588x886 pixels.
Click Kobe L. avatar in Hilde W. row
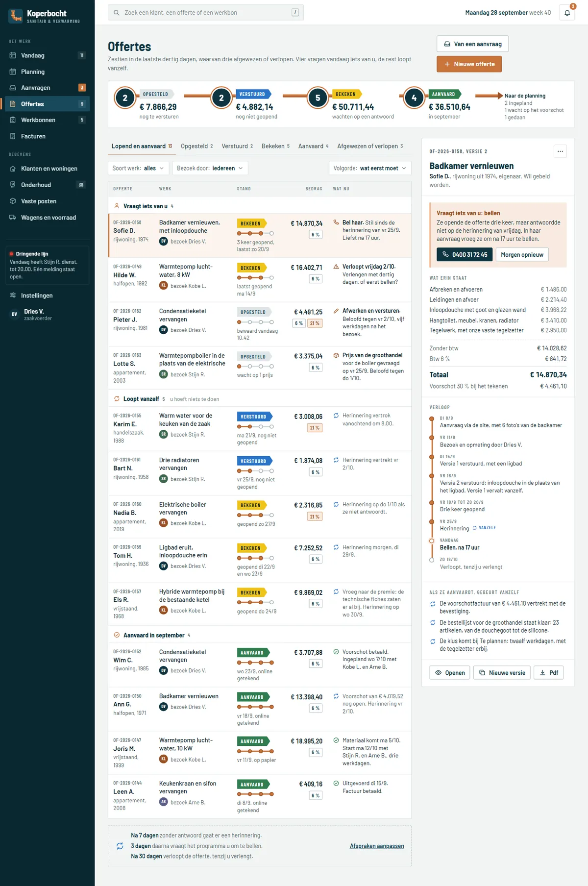[164, 286]
